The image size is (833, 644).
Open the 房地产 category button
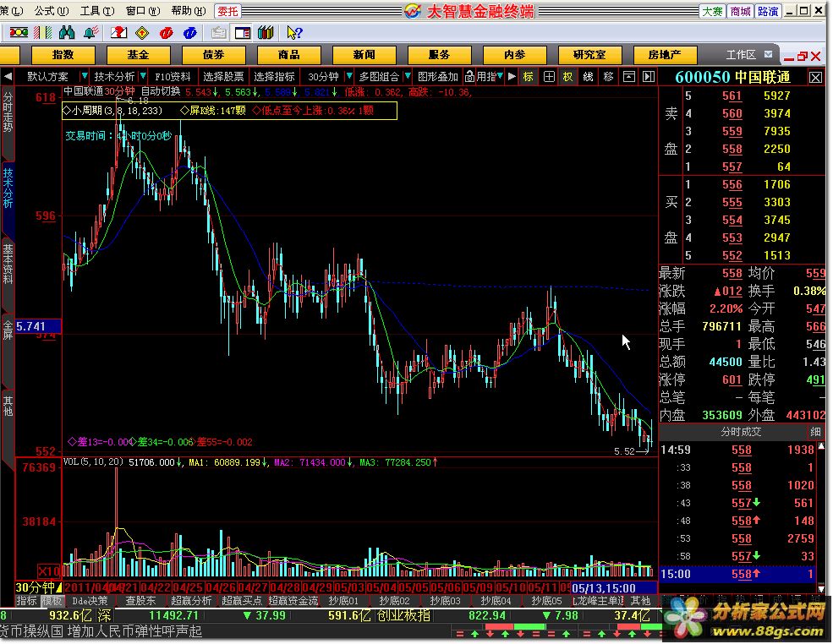click(x=665, y=55)
